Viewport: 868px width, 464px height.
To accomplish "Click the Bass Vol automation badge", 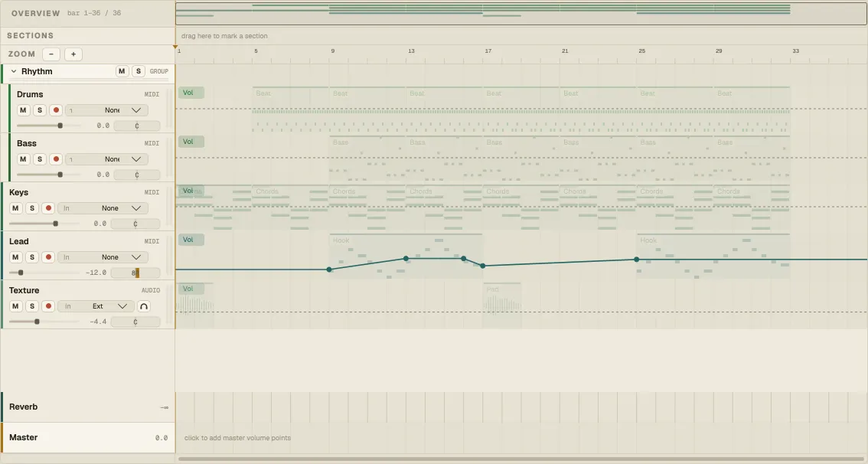I will pyautogui.click(x=191, y=142).
